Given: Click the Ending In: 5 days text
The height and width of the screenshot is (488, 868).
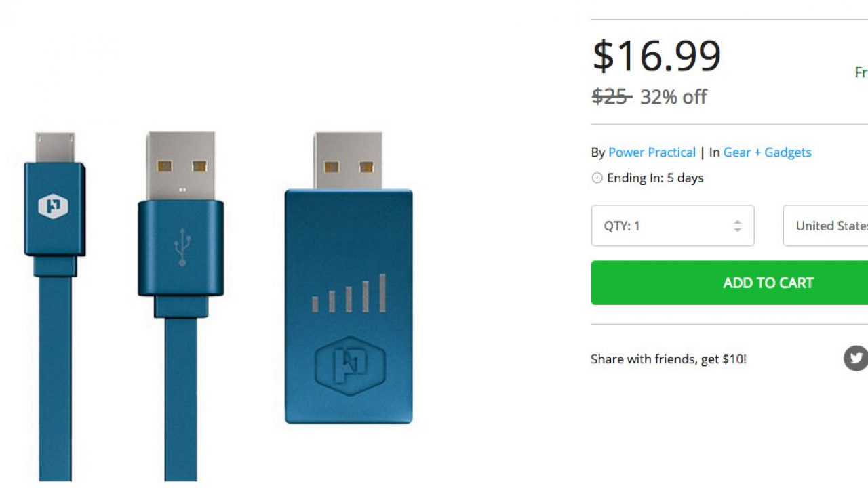Looking at the screenshot, I should [x=655, y=178].
